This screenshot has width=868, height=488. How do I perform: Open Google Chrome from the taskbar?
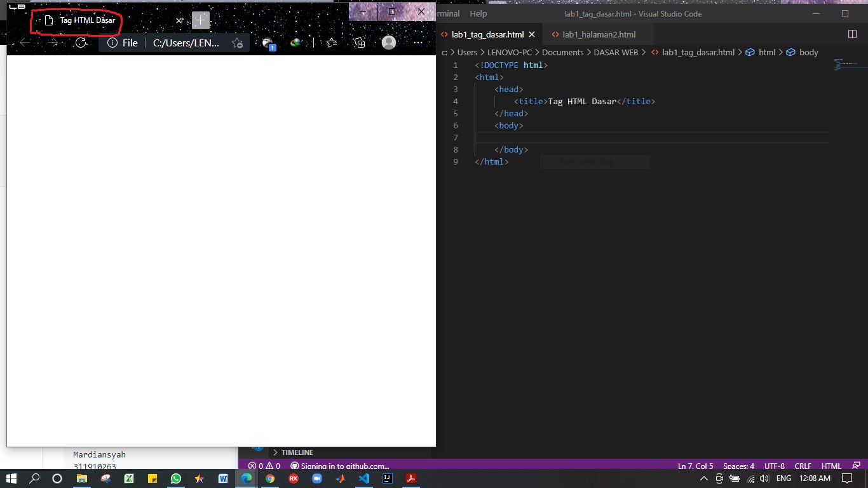pos(270,478)
